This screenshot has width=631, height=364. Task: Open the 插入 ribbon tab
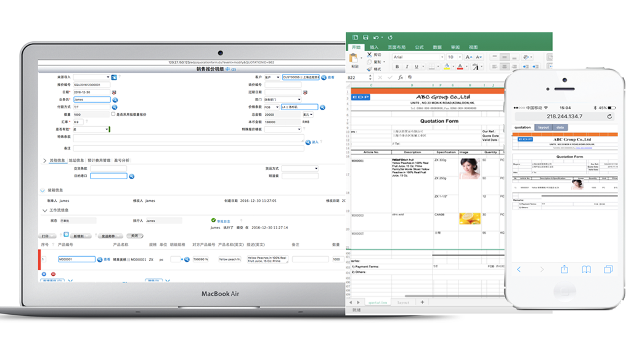coord(375,47)
